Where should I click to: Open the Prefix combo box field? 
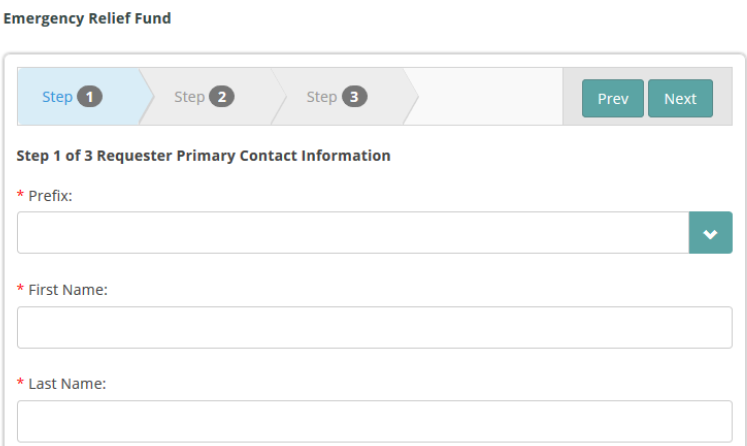352,233
